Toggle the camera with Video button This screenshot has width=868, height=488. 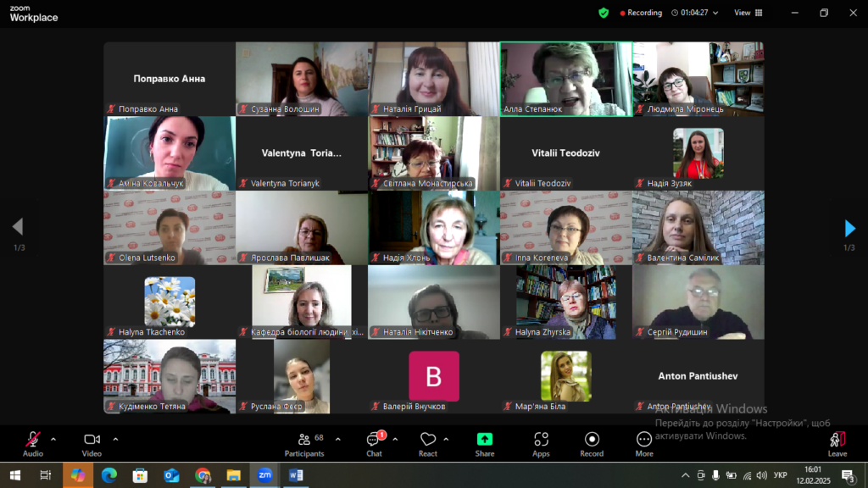click(x=92, y=443)
